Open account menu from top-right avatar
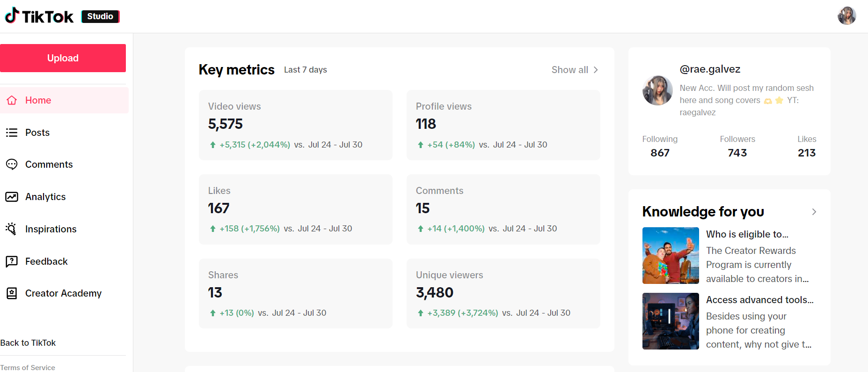 846,16
